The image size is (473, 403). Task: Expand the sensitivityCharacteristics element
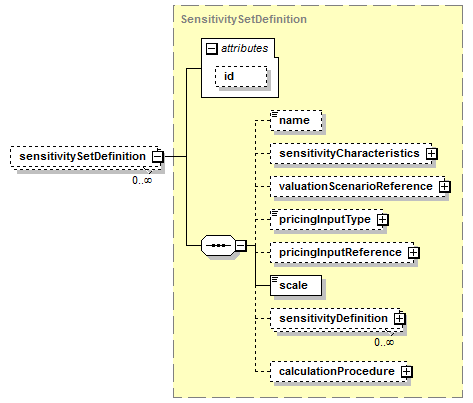click(432, 153)
